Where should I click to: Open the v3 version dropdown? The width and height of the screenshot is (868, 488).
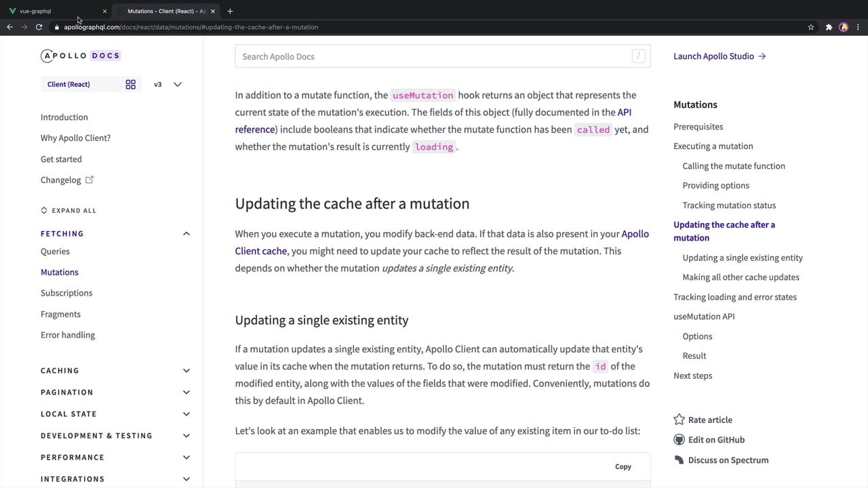168,84
